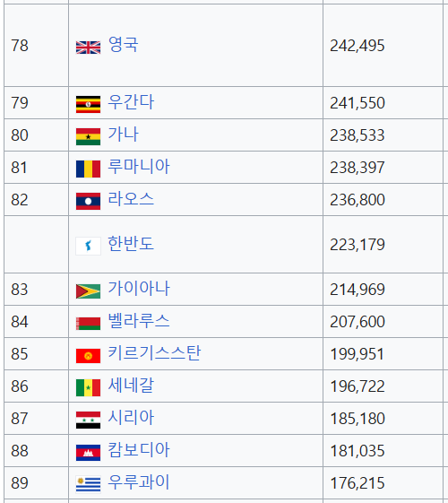Select the area value 176,215
The image size is (448, 503).
358,483
